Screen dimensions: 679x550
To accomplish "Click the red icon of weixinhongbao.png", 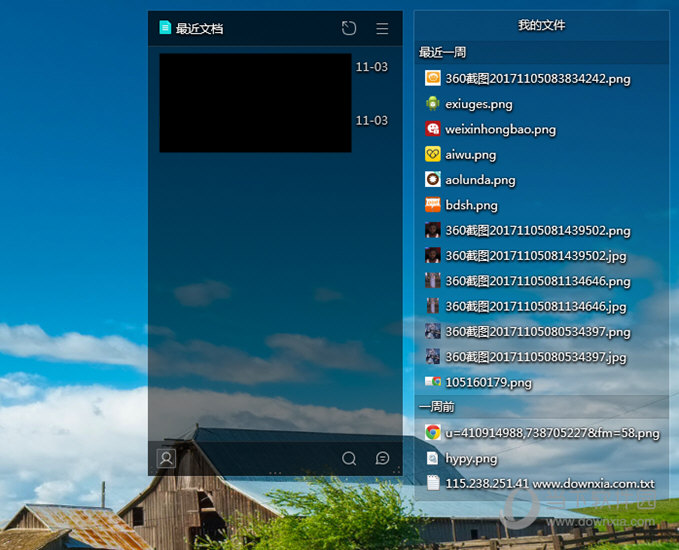I will (x=433, y=129).
